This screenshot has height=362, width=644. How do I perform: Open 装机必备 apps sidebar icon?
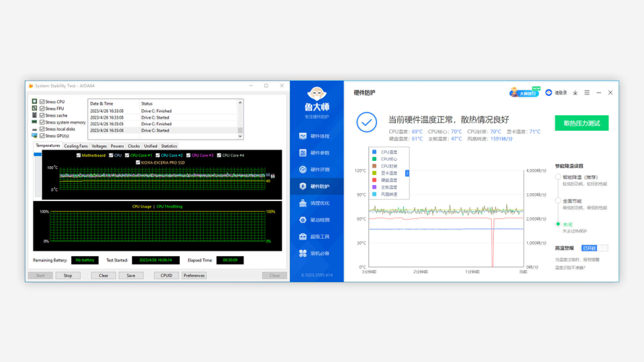303,253
